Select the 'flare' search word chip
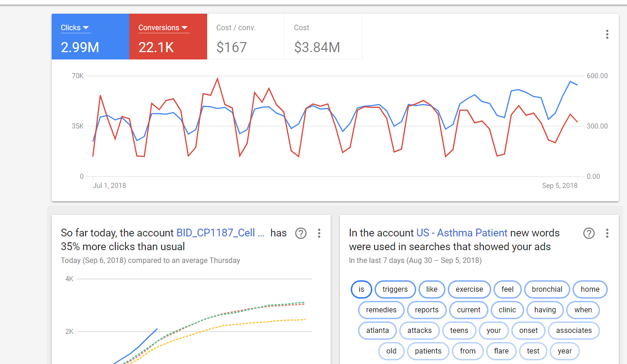Screen dimensions: 627x364 (501, 351)
